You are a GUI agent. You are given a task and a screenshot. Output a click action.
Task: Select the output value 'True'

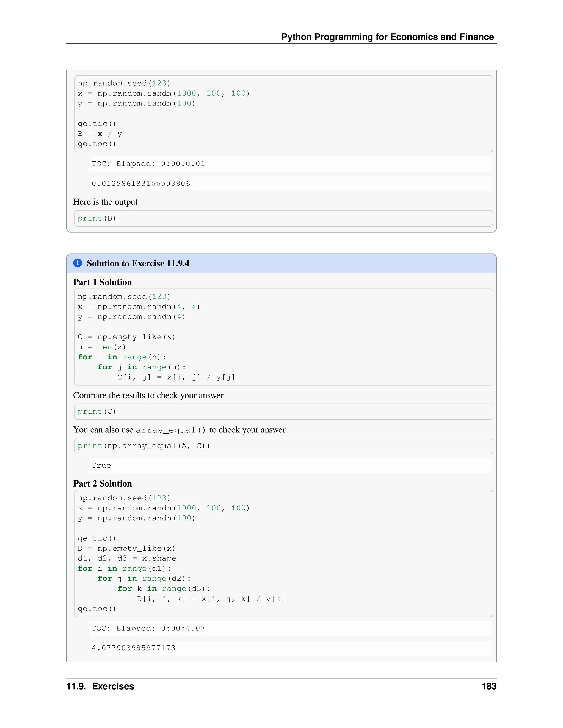tap(101, 465)
